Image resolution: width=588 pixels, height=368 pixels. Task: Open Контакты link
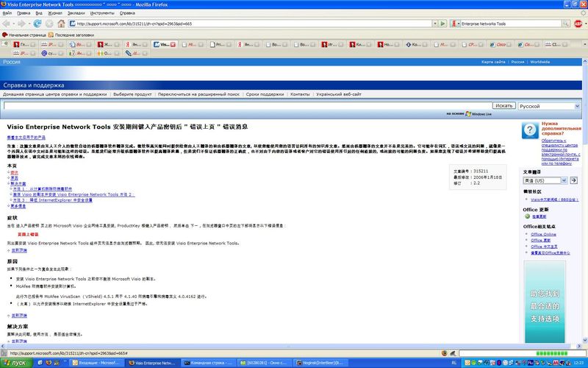[x=300, y=94]
